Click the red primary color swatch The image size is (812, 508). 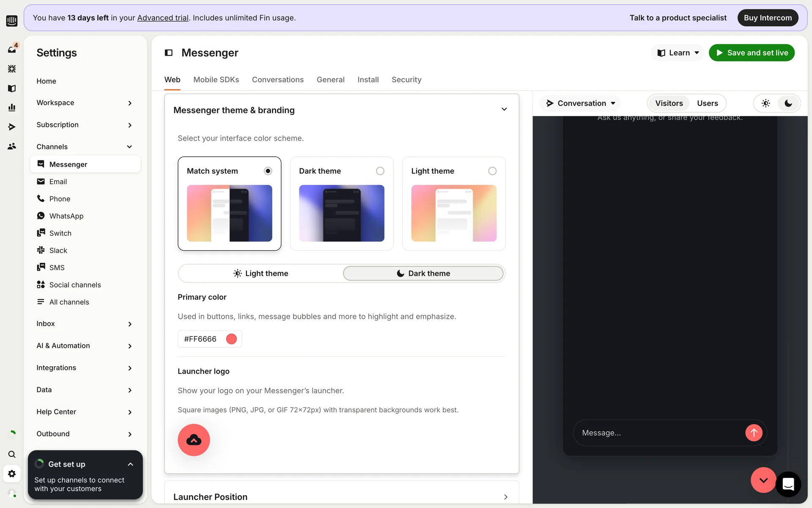coord(231,339)
